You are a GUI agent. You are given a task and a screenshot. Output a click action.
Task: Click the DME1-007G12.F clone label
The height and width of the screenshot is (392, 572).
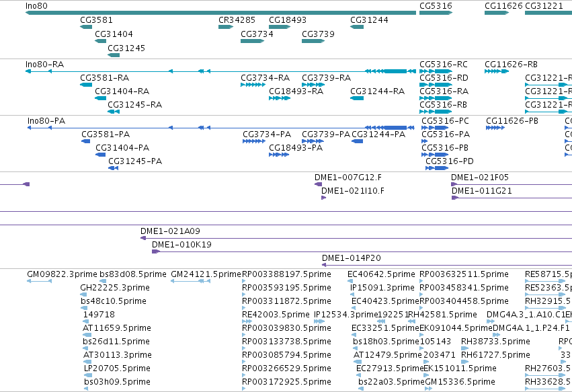click(x=348, y=178)
